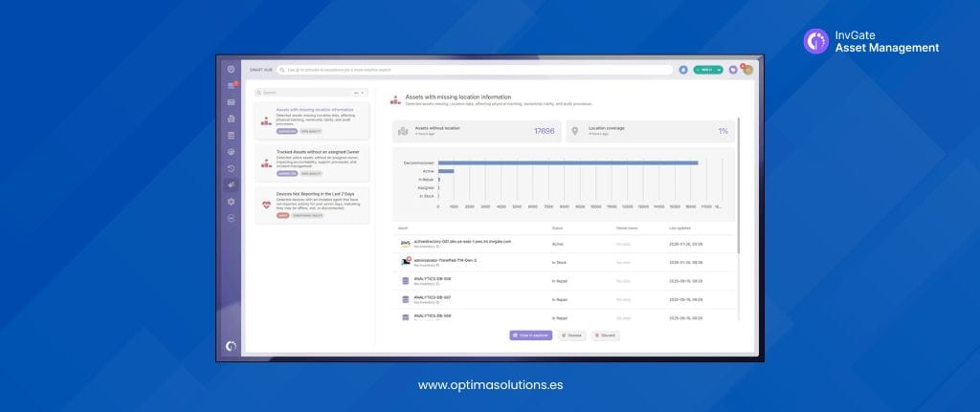Open the All filter dropdown in insights search
This screenshot has width=980, height=412.
pos(359,93)
